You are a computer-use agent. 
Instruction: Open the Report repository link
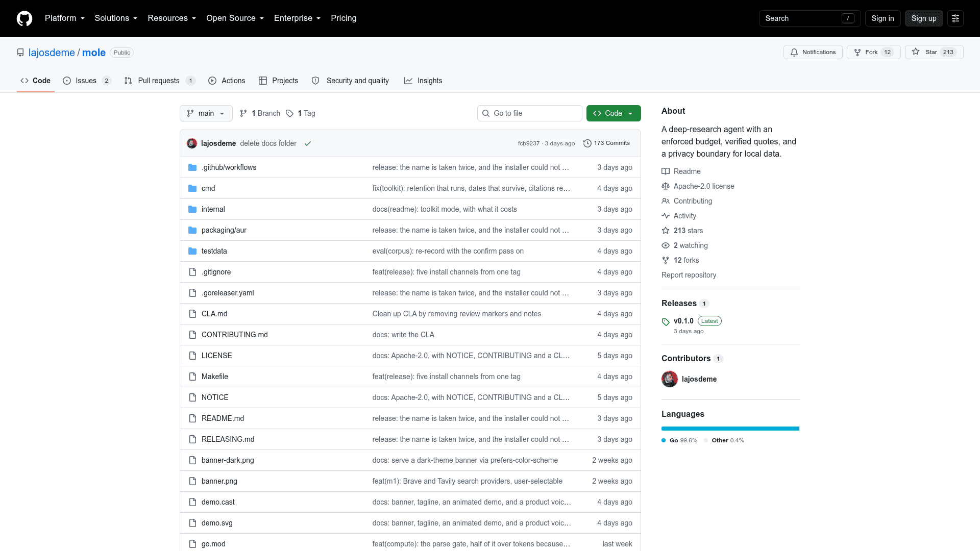click(689, 275)
